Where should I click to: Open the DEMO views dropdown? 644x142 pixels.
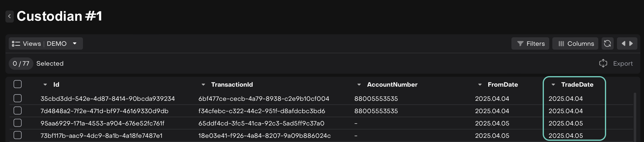[x=75, y=44]
